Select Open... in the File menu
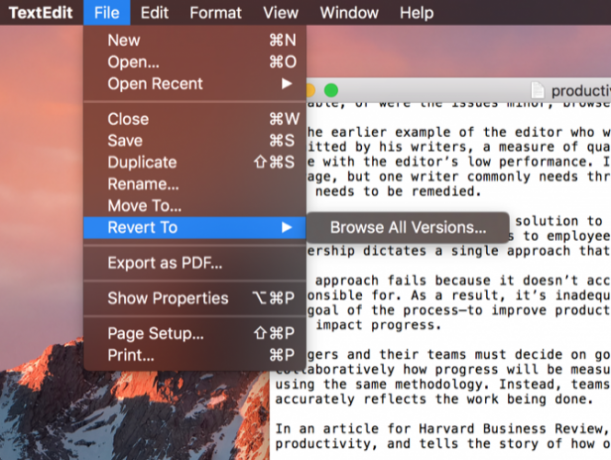The height and width of the screenshot is (460, 611). [x=194, y=62]
